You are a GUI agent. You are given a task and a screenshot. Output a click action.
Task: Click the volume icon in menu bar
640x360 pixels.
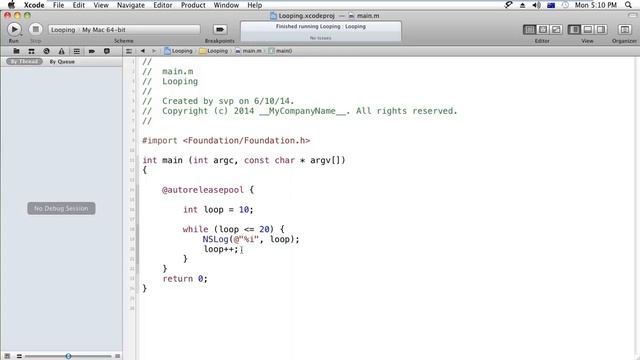click(x=536, y=5)
